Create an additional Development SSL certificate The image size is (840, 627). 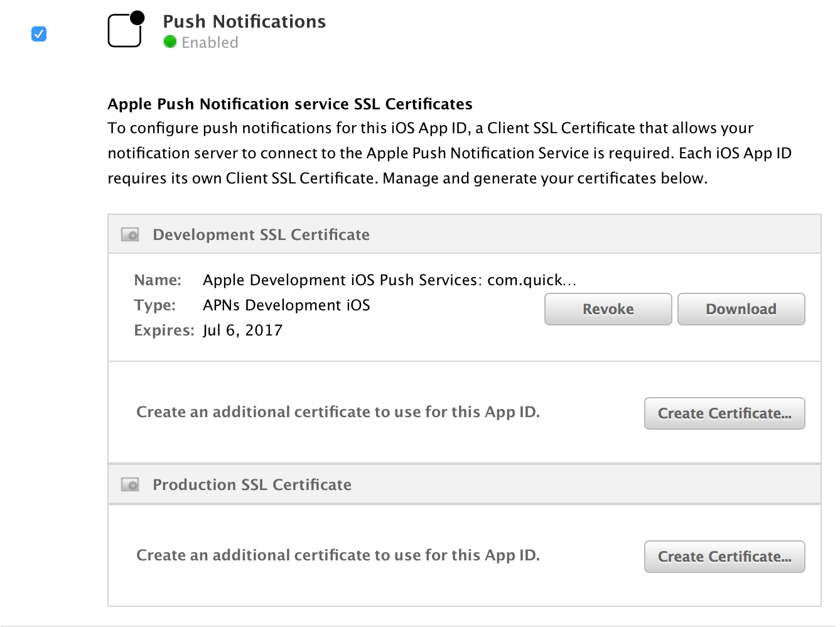(x=724, y=413)
